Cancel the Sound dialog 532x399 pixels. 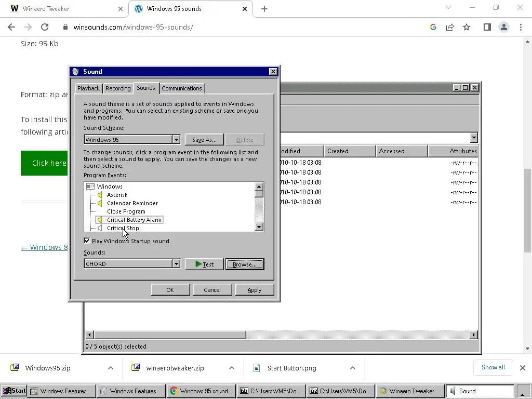pyautogui.click(x=212, y=290)
